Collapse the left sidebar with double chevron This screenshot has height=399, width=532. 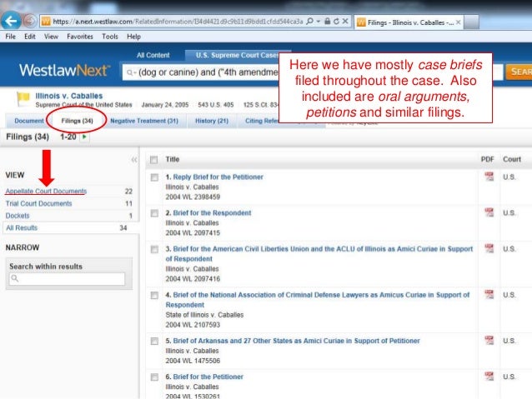point(134,160)
